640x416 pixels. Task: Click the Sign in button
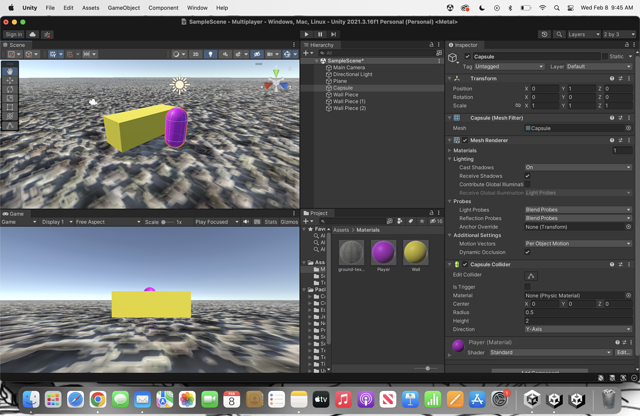pos(14,34)
